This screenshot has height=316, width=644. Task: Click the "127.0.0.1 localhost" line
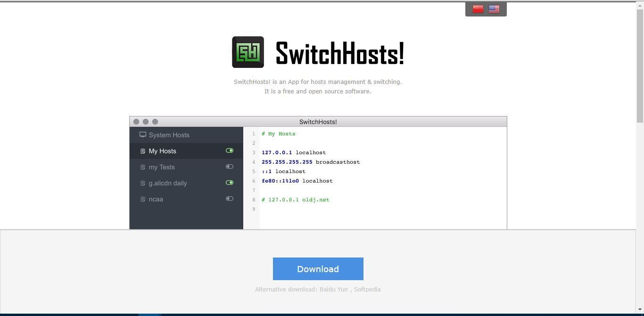click(294, 153)
